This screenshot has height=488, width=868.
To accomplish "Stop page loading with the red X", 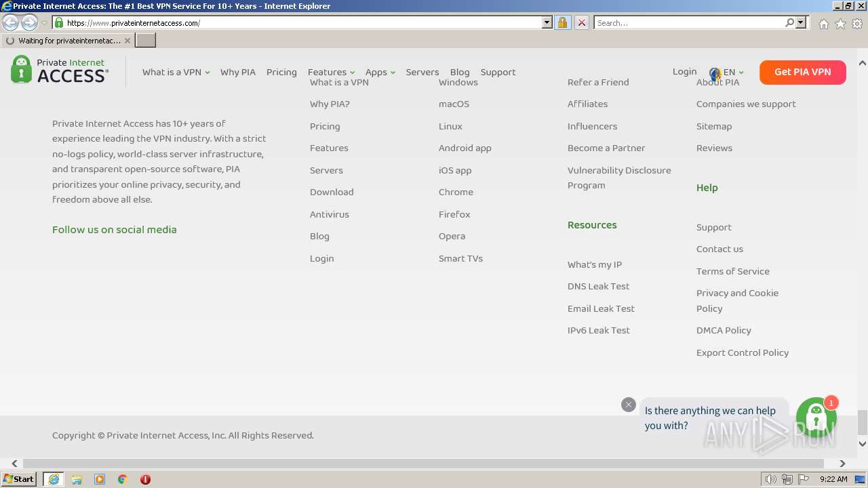I will coord(581,22).
